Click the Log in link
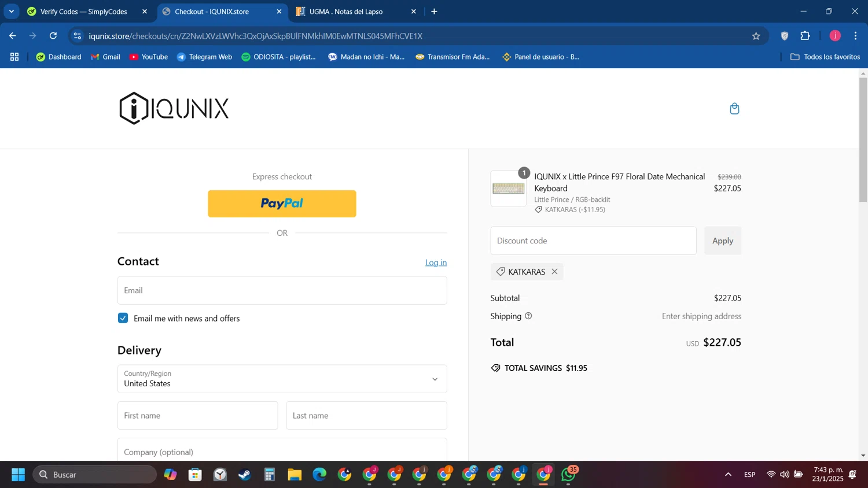The image size is (868, 488). [x=436, y=263]
